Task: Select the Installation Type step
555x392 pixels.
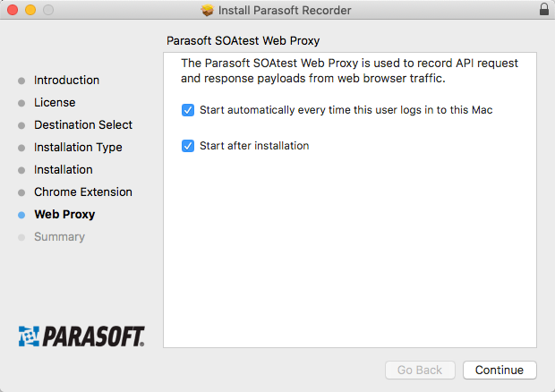Action: pyautogui.click(x=78, y=147)
